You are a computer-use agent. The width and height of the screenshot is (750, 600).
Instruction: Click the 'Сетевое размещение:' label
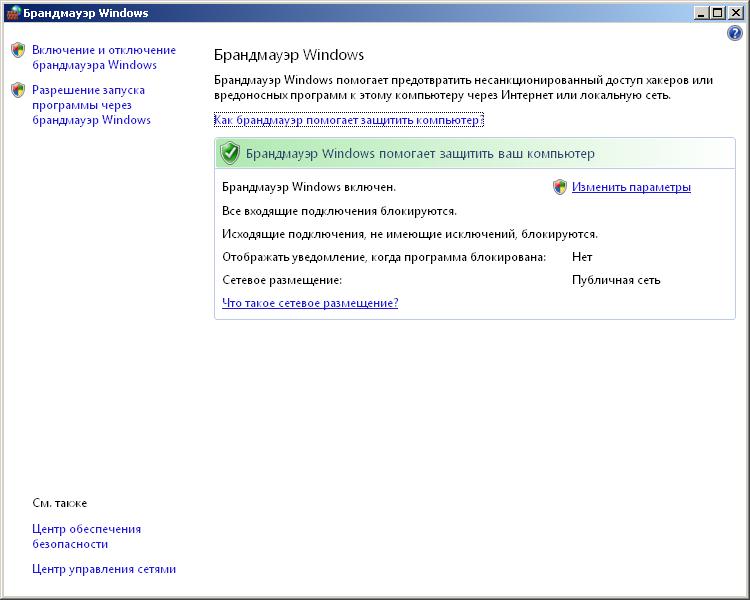point(282,280)
